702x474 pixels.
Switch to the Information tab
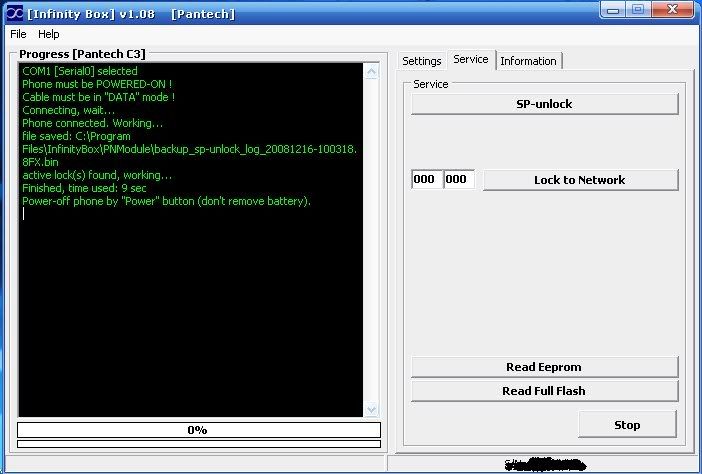coord(528,61)
